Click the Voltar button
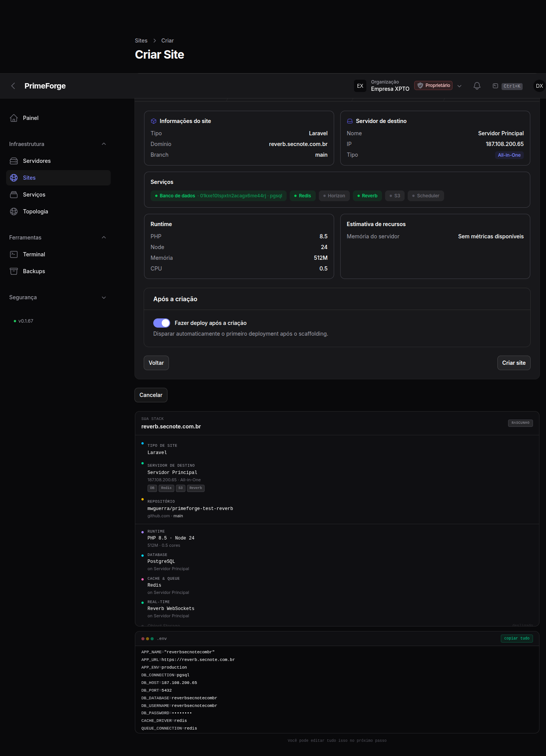Viewport: 546px width, 756px height. click(156, 363)
